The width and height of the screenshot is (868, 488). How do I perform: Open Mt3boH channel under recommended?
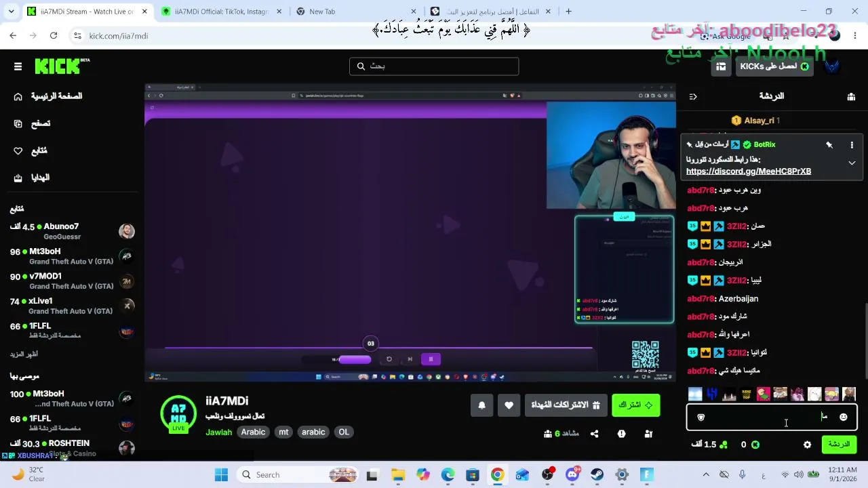[x=72, y=399]
